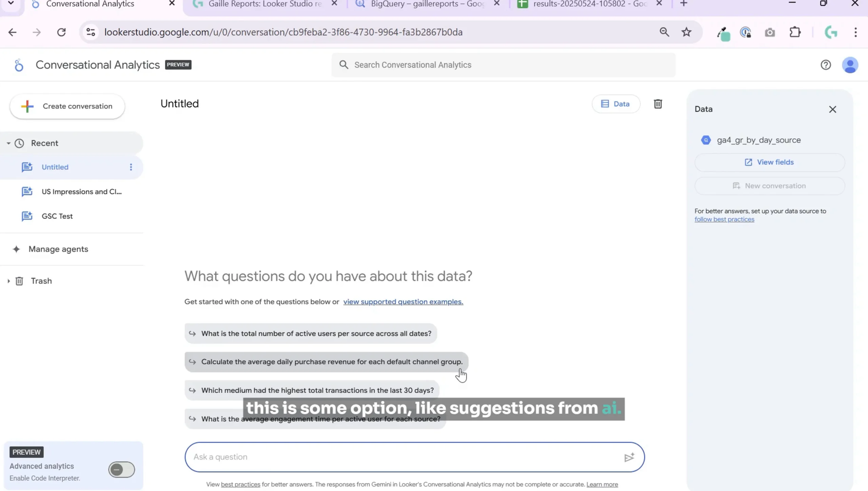Open the tab search dropdown arrow
This screenshot has width=868, height=491.
tap(11, 3)
